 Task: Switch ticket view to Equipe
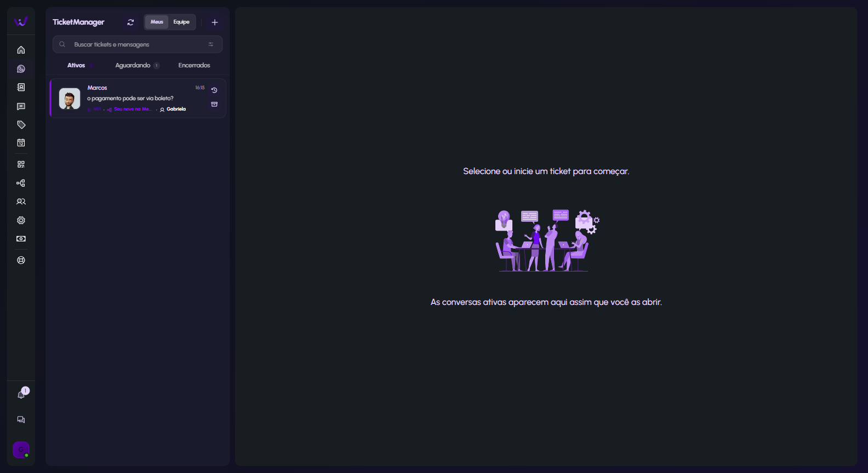point(181,22)
